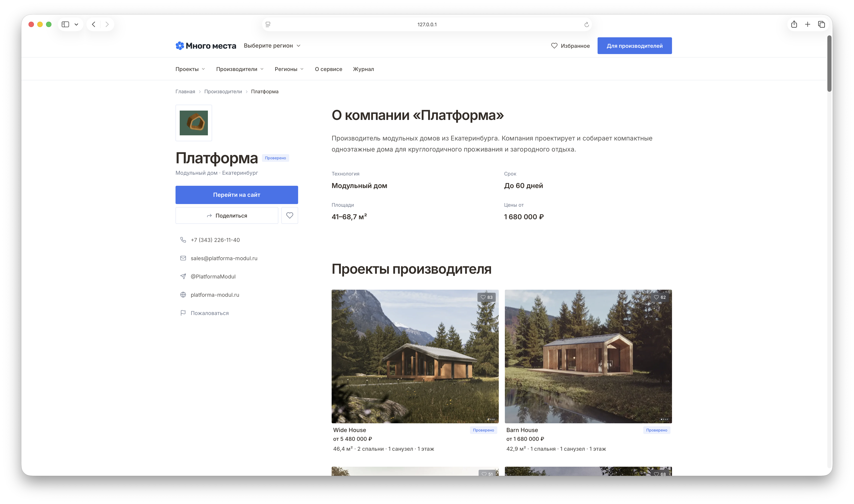Click the Wide House price от 5 480 000 ₽
This screenshot has height=504, width=854.
point(353,439)
